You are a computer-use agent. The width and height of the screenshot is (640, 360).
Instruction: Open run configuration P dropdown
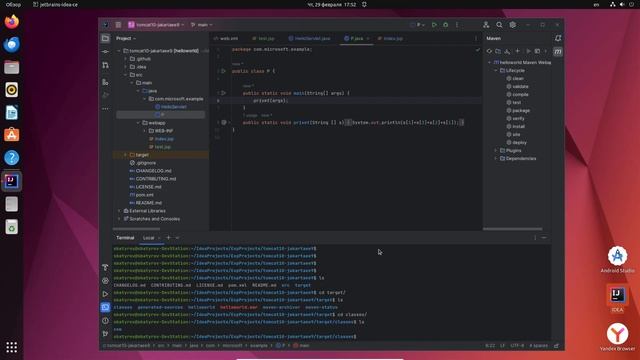point(418,25)
